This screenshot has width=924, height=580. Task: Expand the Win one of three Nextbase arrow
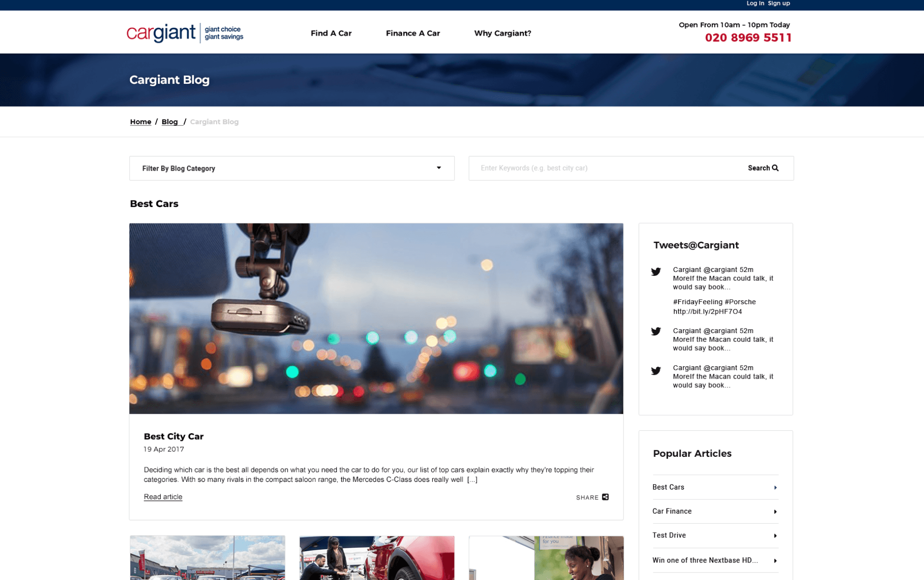click(x=775, y=561)
